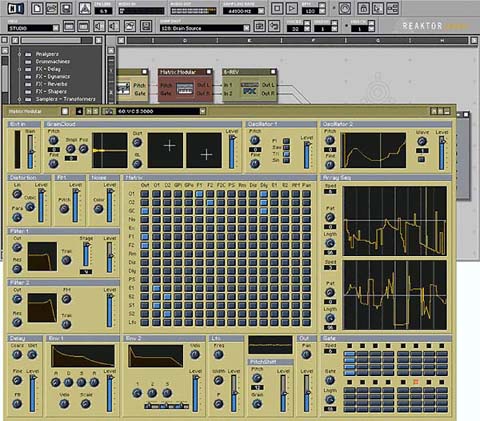This screenshot has width=480, height=421.
Task: Click the pointer-window icon beside the padlock
Action: [378, 8]
